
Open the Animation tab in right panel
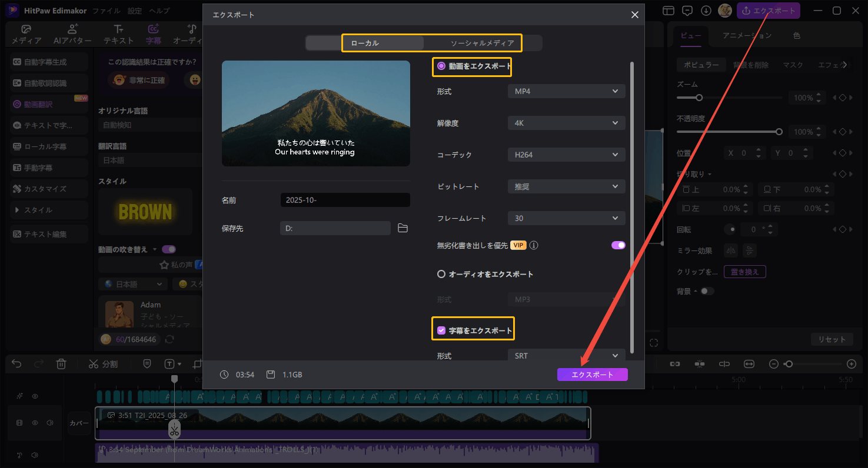pyautogui.click(x=747, y=35)
